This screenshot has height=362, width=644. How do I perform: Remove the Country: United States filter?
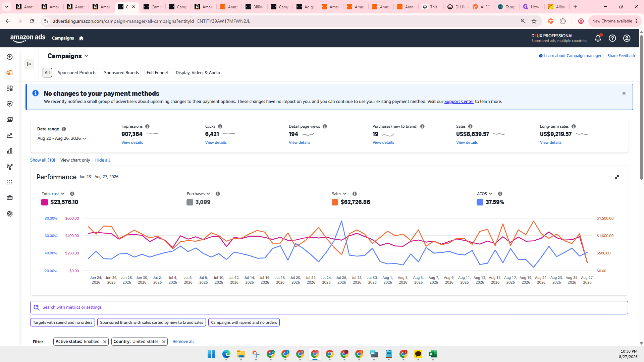pyautogui.click(x=164, y=342)
